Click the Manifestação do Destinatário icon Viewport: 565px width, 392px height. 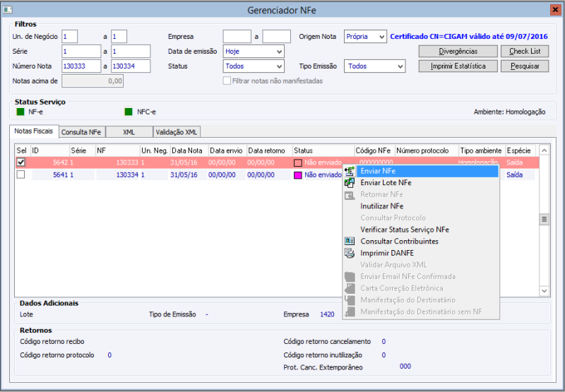click(350, 299)
